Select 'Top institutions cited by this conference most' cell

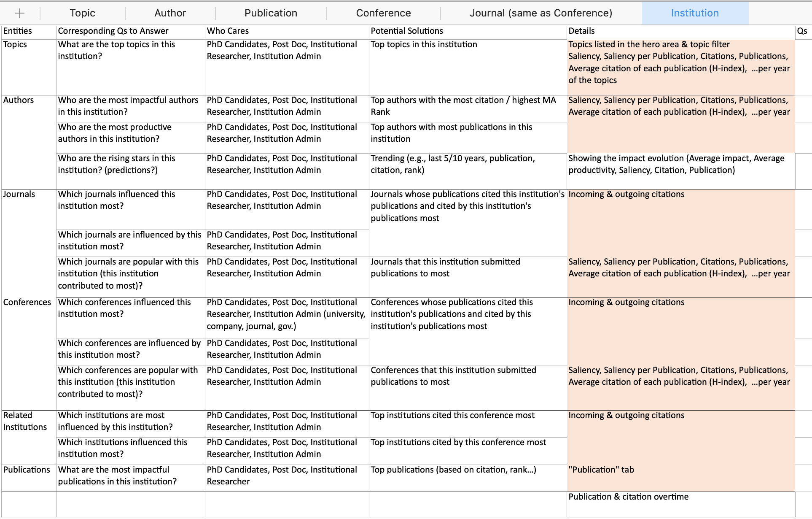pos(468,451)
